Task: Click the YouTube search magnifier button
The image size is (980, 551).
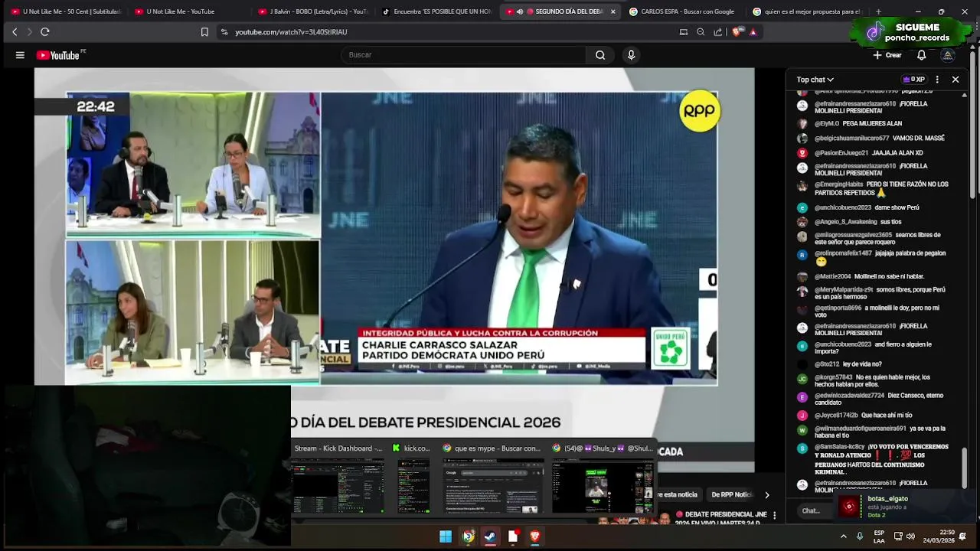Action: (600, 55)
